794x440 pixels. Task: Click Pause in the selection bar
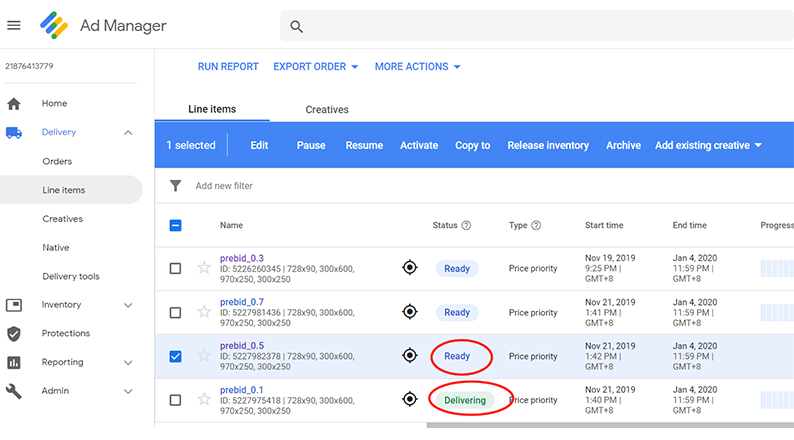pos(311,145)
